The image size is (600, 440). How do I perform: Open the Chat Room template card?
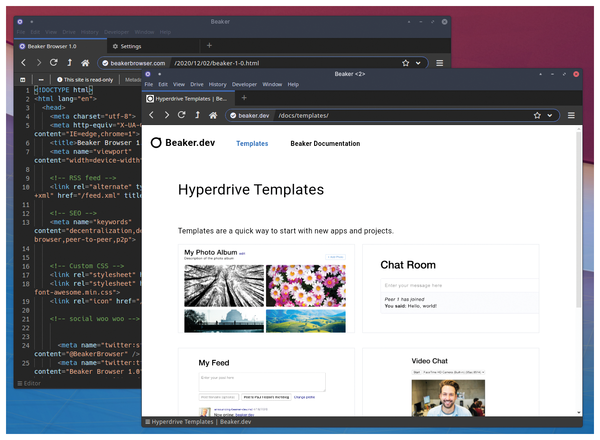(x=451, y=288)
